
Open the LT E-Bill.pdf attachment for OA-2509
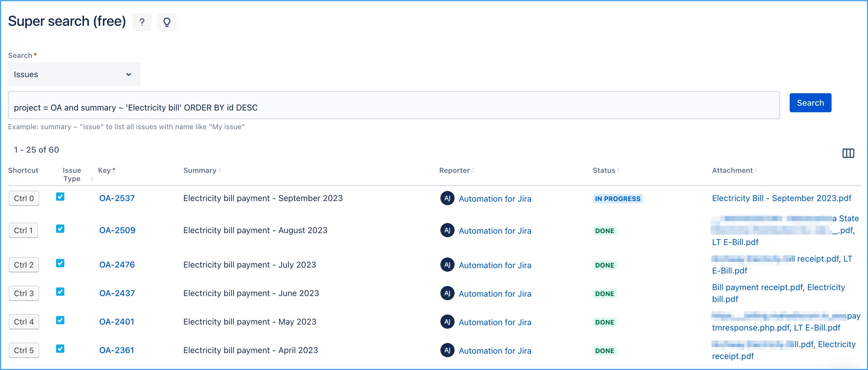tap(735, 242)
